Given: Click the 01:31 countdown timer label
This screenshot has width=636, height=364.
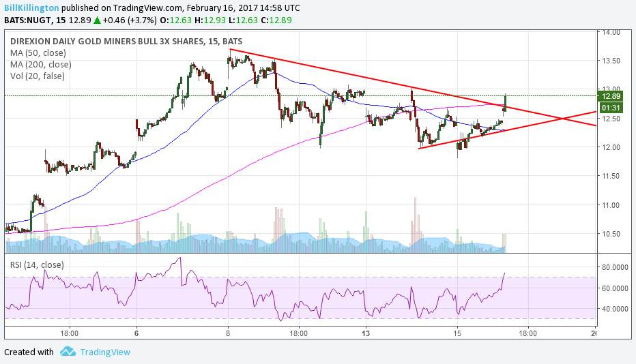Looking at the screenshot, I should click(x=611, y=108).
